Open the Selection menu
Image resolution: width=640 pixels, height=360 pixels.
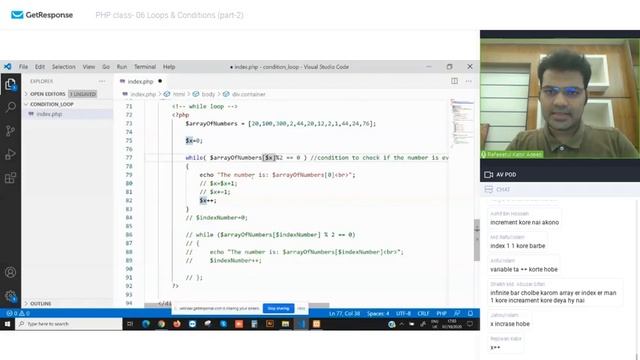(64, 67)
